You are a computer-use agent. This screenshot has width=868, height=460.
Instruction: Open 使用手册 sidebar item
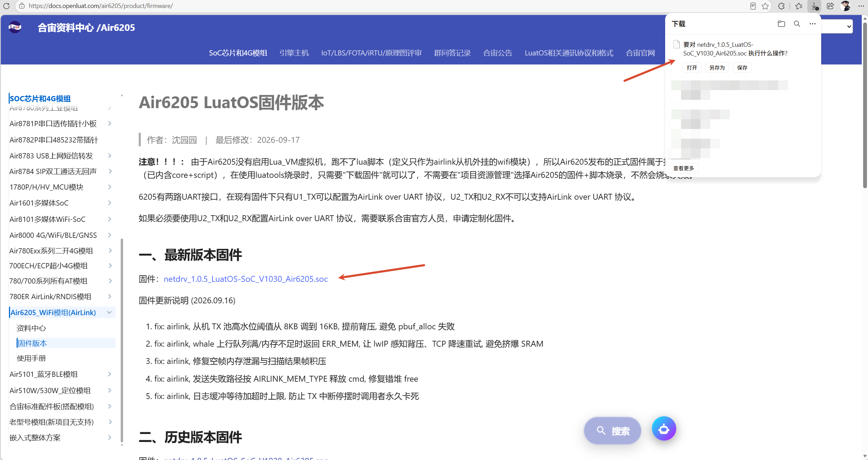point(31,358)
